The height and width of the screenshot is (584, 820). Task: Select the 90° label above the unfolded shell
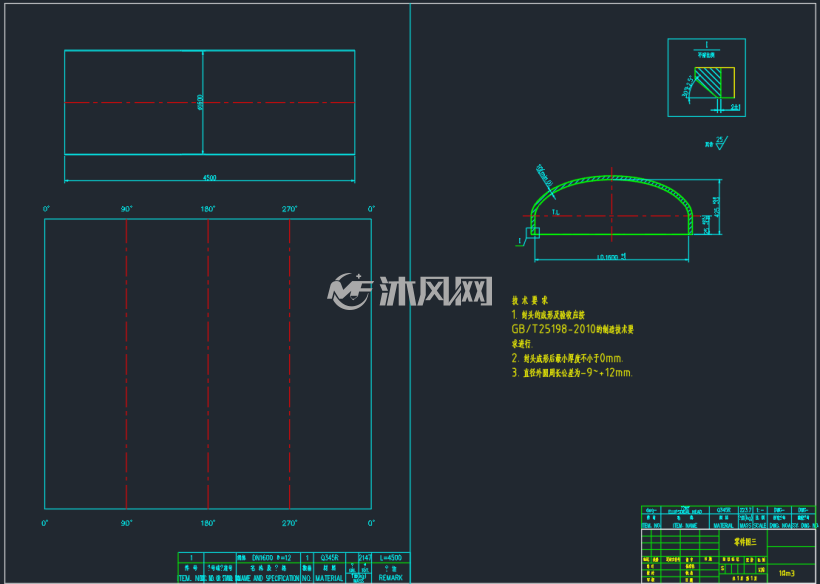(x=127, y=209)
